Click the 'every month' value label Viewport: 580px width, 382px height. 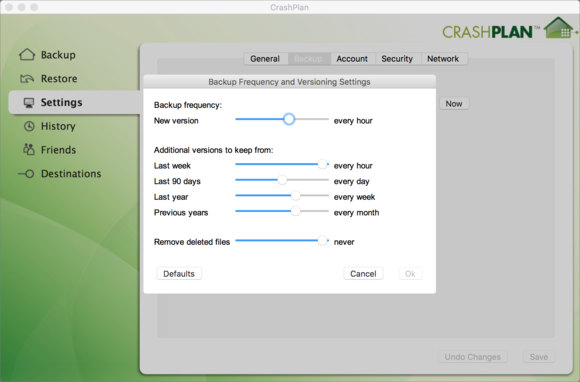click(x=357, y=213)
